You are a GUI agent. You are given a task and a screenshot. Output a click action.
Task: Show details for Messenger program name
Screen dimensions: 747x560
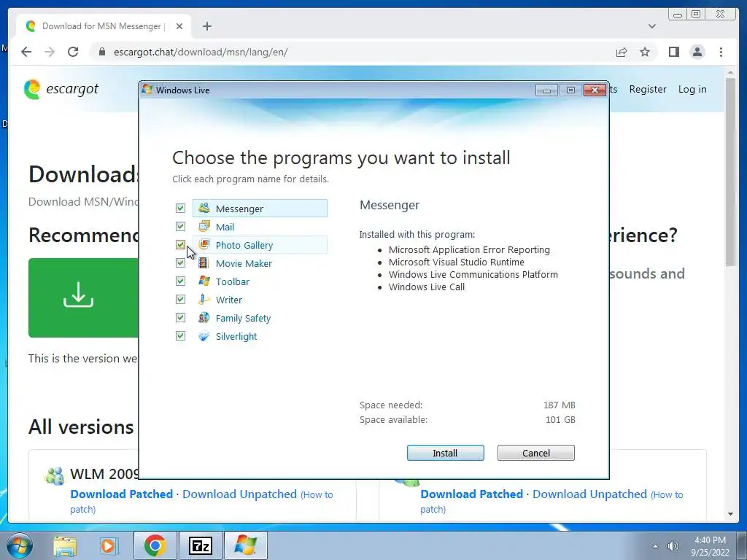(x=239, y=209)
